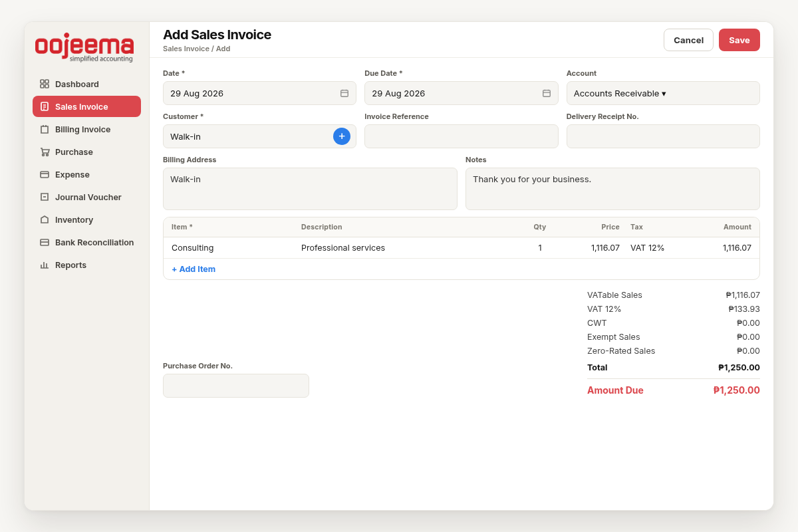The image size is (798, 532).
Task: Click the Reports bar chart icon
Action: coord(45,265)
